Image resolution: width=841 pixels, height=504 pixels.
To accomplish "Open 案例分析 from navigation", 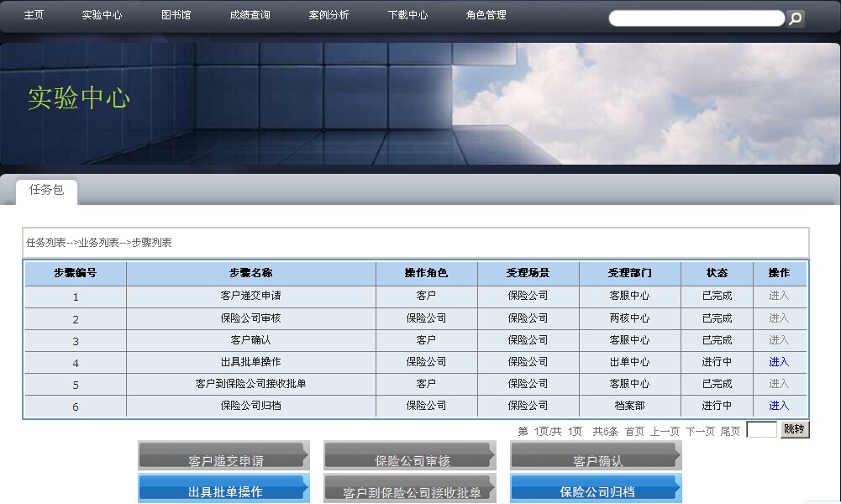I will coord(329,15).
